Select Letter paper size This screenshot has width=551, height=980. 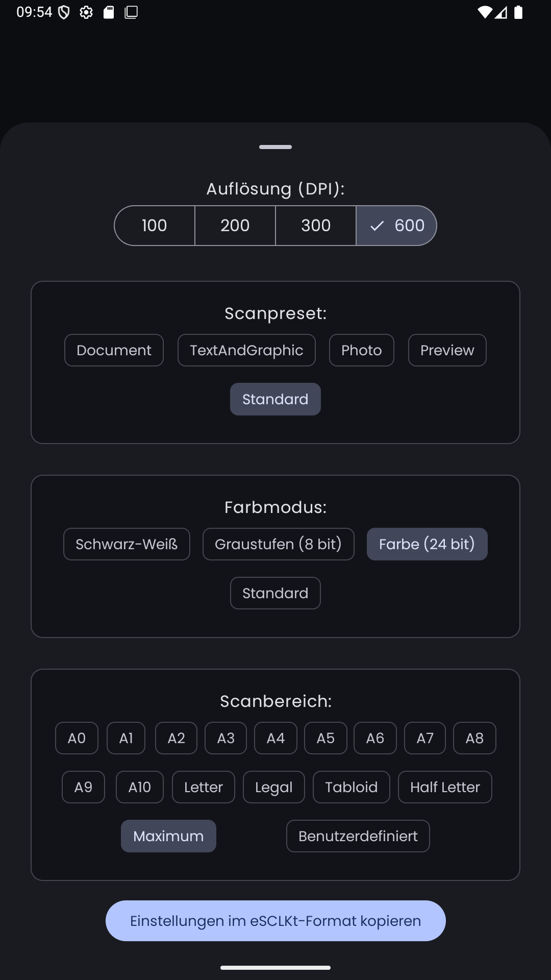pyautogui.click(x=203, y=787)
